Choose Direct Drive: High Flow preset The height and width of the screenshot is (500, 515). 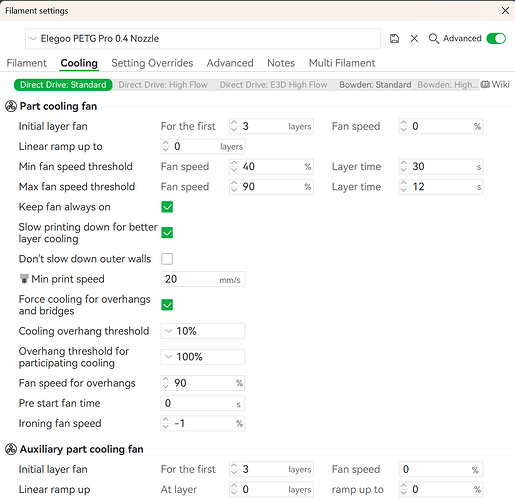coord(163,85)
